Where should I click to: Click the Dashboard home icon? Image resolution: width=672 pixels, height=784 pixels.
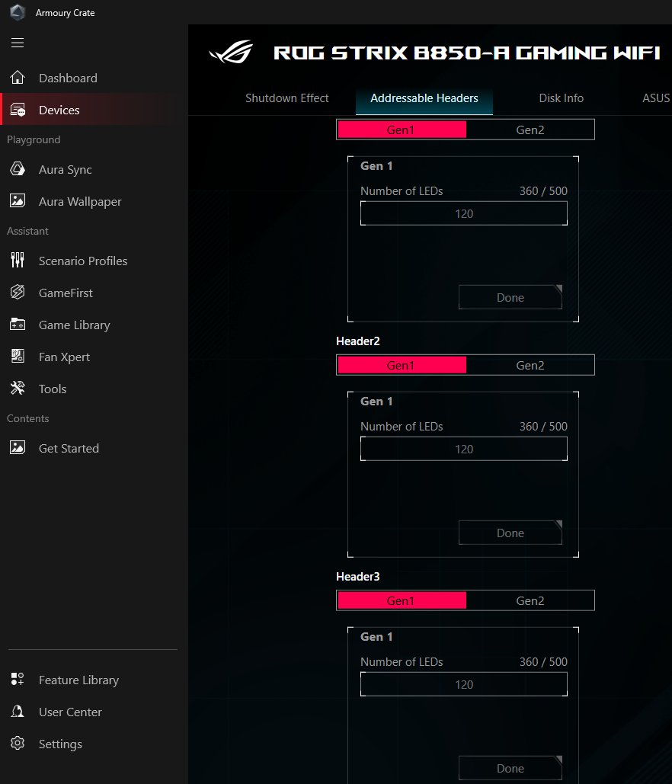[x=18, y=78]
